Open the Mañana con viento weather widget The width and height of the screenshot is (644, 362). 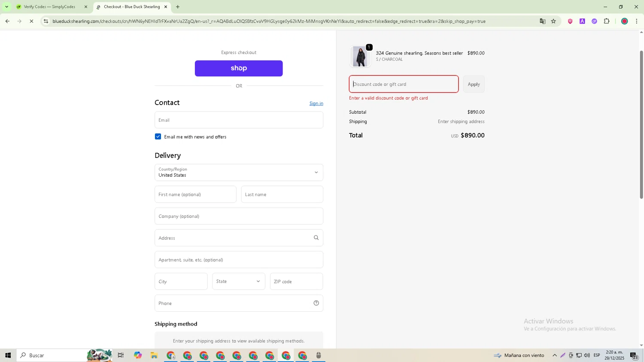click(519, 355)
